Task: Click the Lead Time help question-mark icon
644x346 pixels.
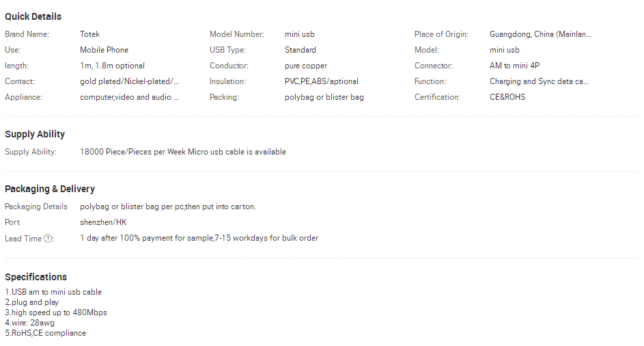Action: pyautogui.click(x=48, y=239)
